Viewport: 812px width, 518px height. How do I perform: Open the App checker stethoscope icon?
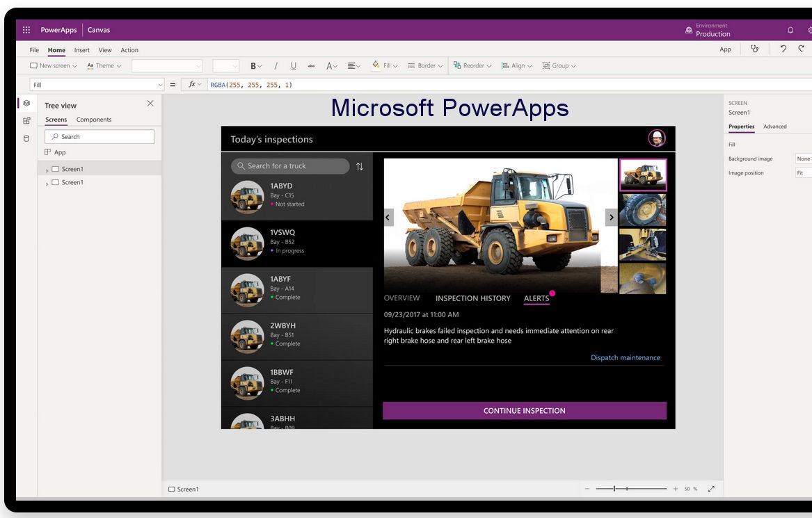tap(754, 49)
